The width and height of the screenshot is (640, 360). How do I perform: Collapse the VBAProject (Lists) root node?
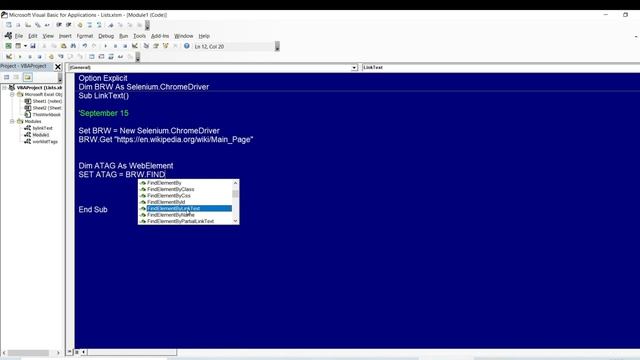pyautogui.click(x=4, y=87)
